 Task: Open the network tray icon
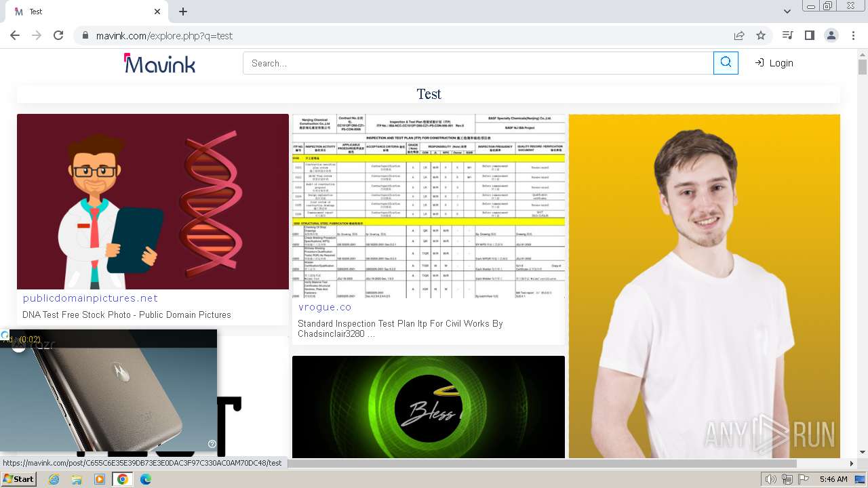click(787, 479)
